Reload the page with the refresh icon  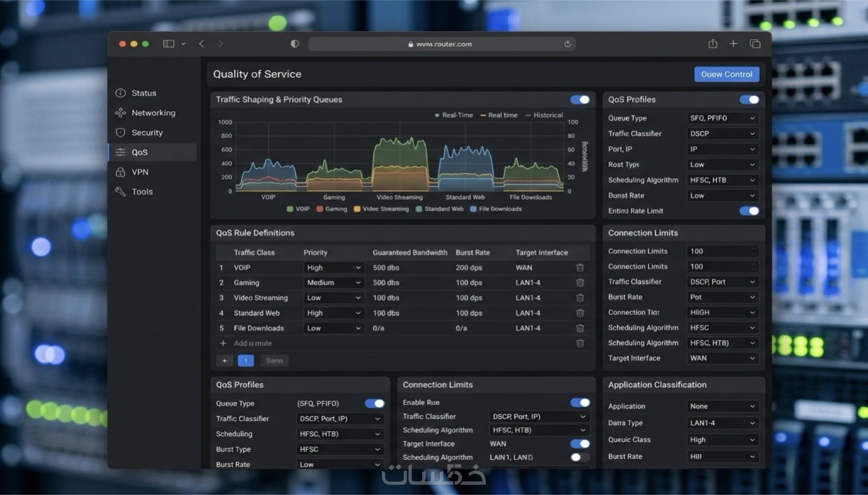[567, 44]
